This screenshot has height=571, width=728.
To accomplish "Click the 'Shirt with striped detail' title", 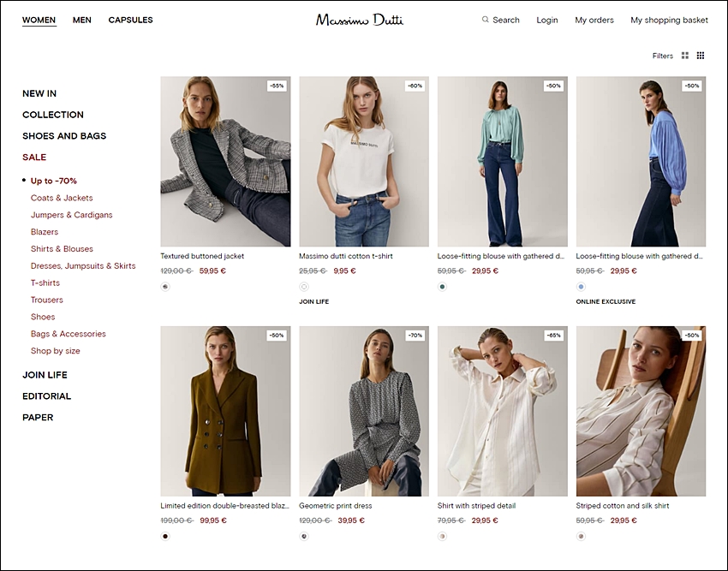I will click(476, 506).
